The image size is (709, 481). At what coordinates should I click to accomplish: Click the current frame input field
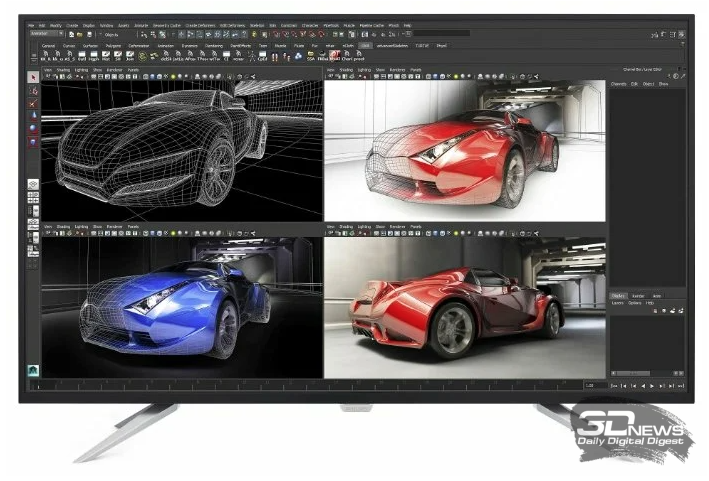[596, 386]
